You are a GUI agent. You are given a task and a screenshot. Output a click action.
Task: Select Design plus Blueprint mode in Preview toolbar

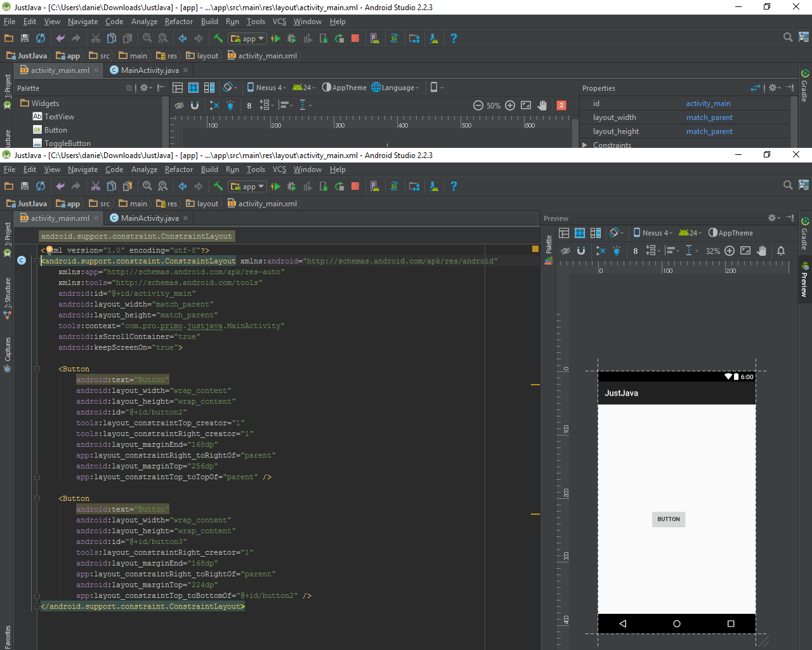tap(596, 233)
